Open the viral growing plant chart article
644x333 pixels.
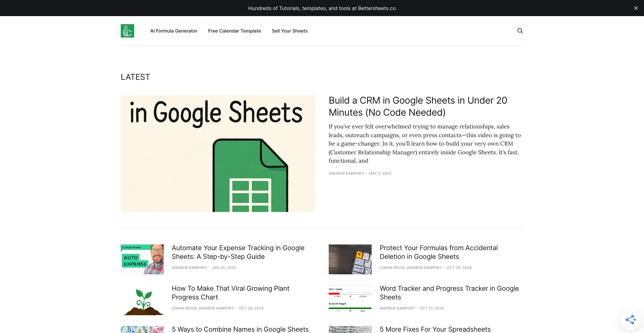point(230,292)
